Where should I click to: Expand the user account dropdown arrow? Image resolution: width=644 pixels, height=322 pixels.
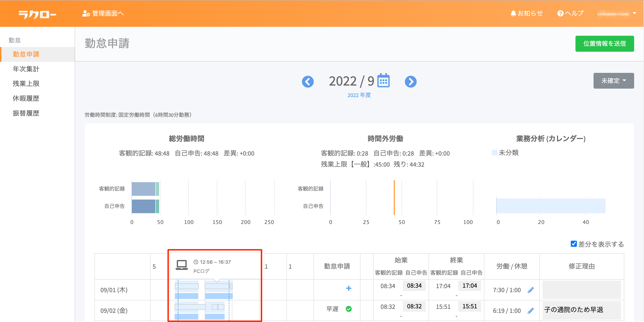coord(634,13)
